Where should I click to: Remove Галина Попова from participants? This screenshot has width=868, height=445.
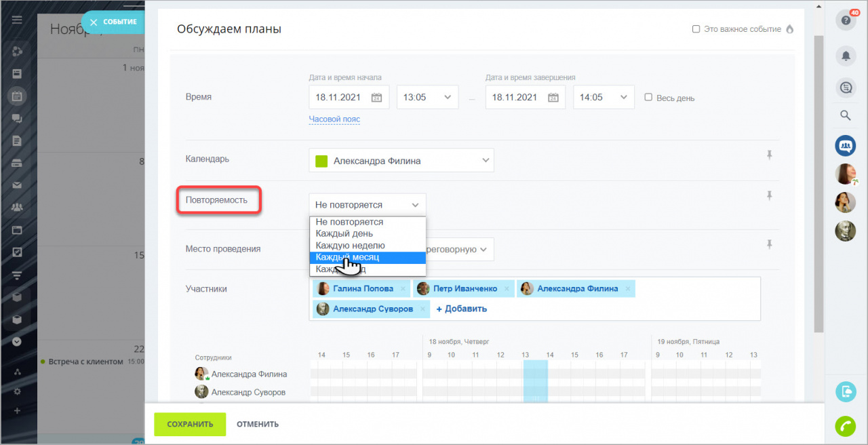point(403,289)
